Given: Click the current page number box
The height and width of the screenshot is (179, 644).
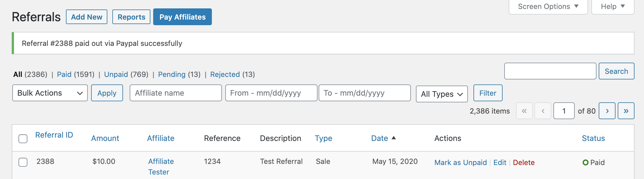Looking at the screenshot, I should pos(564,111).
